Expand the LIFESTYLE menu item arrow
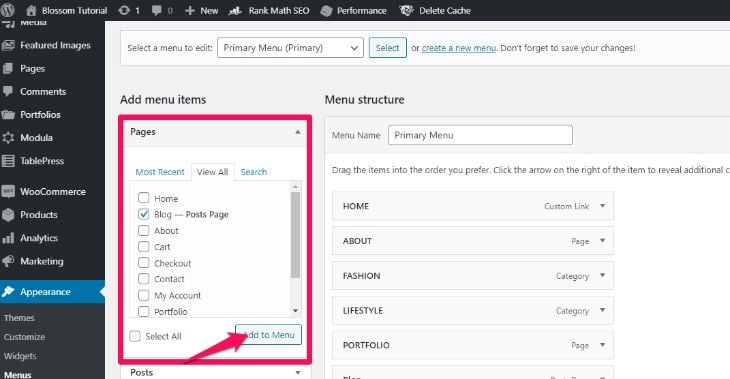Screen dimensions: 730x379 pyautogui.click(x=602, y=310)
